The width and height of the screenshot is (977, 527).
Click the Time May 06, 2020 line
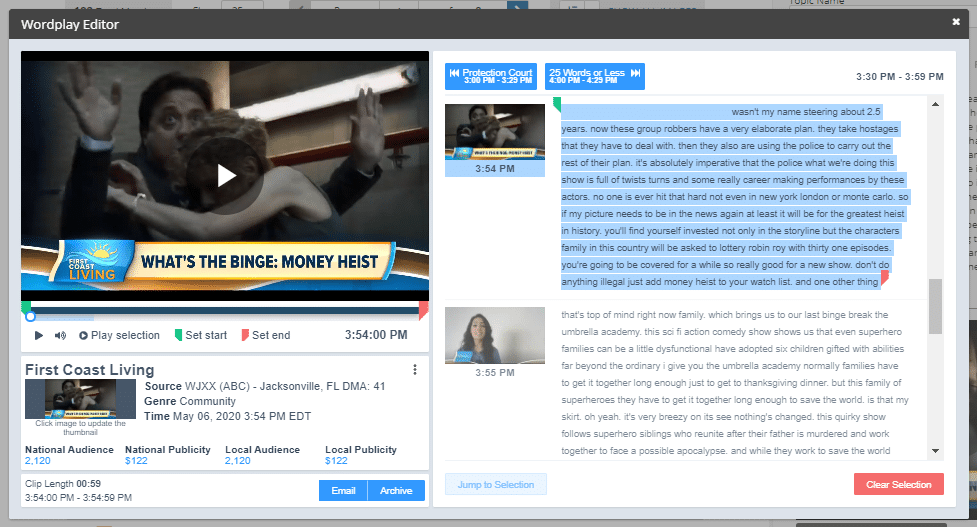(x=227, y=416)
